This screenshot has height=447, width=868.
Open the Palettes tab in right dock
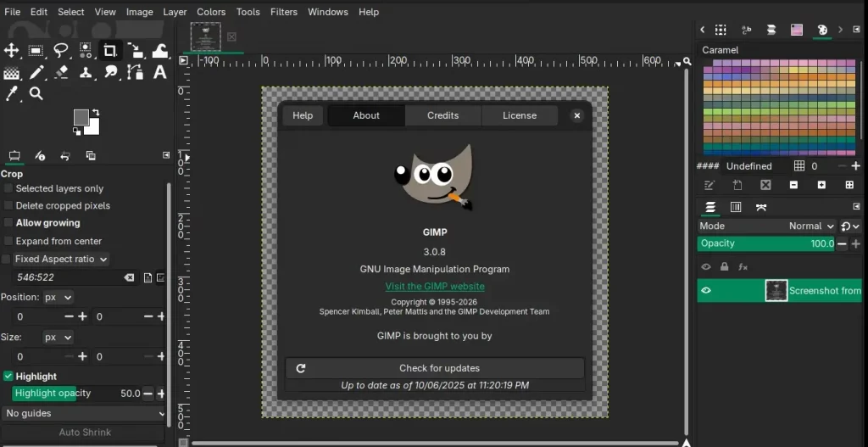(822, 30)
